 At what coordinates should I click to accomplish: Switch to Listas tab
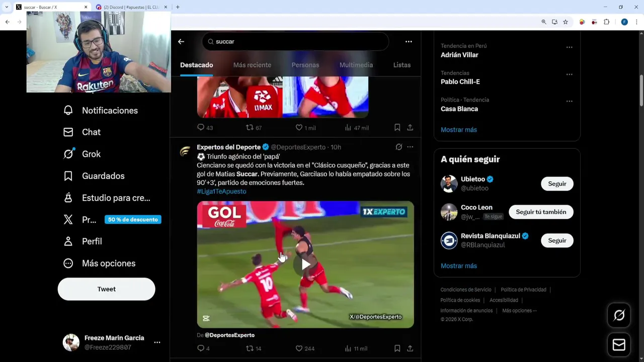coord(402,65)
